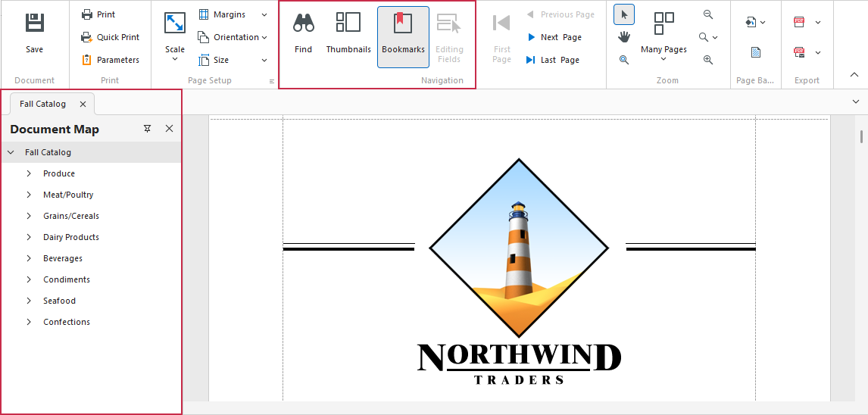This screenshot has width=868, height=415.
Task: Open the page color fill dropdown
Action: 756,22
